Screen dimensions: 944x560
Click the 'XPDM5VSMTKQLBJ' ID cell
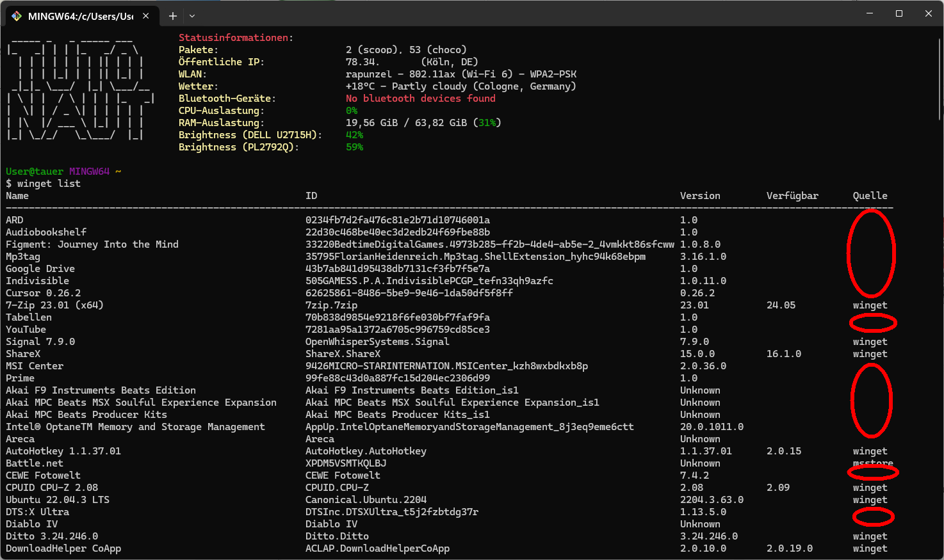click(x=346, y=463)
